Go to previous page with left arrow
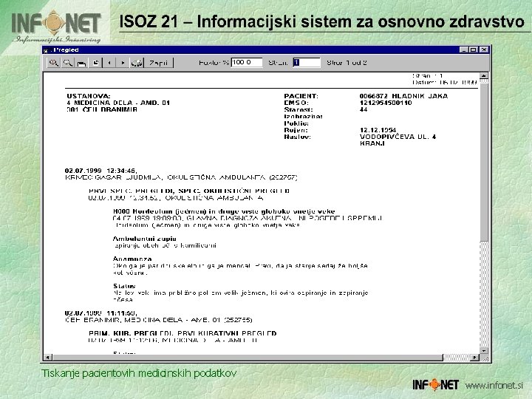The width and height of the screenshot is (532, 399). pyautogui.click(x=109, y=63)
